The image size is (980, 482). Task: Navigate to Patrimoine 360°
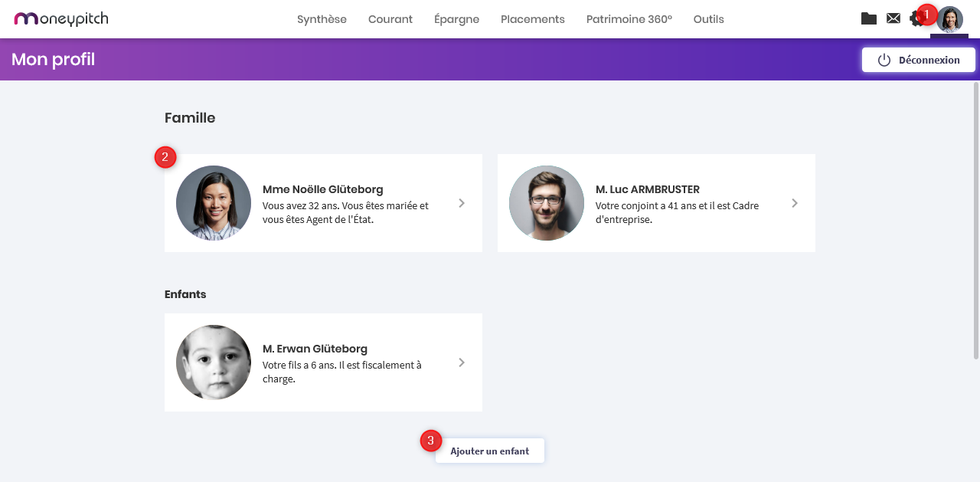(x=629, y=19)
